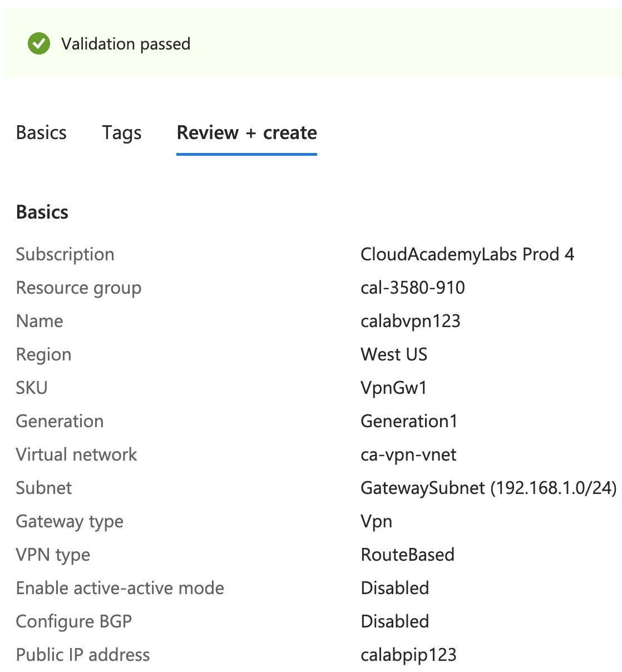This screenshot has height=672, width=622.
Task: Click the West US region value
Action: coord(393,354)
